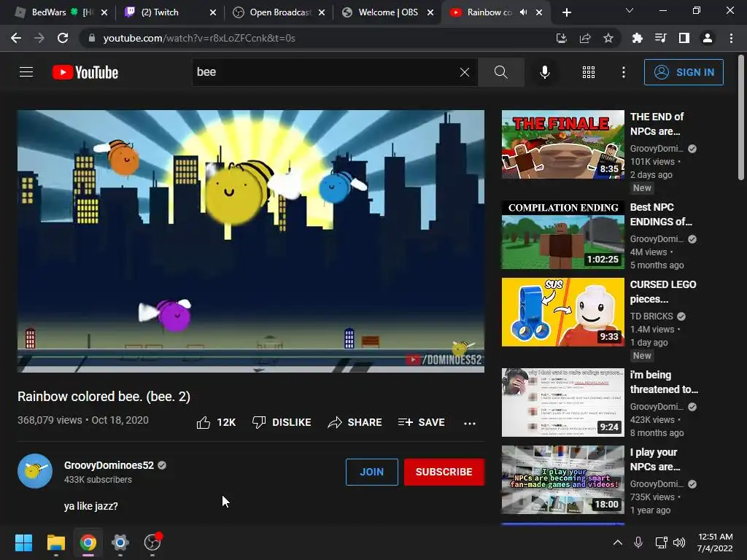Click 'Best NPC ENDINGS of...' title
Image resolution: width=747 pixels, height=560 pixels.
point(661,214)
